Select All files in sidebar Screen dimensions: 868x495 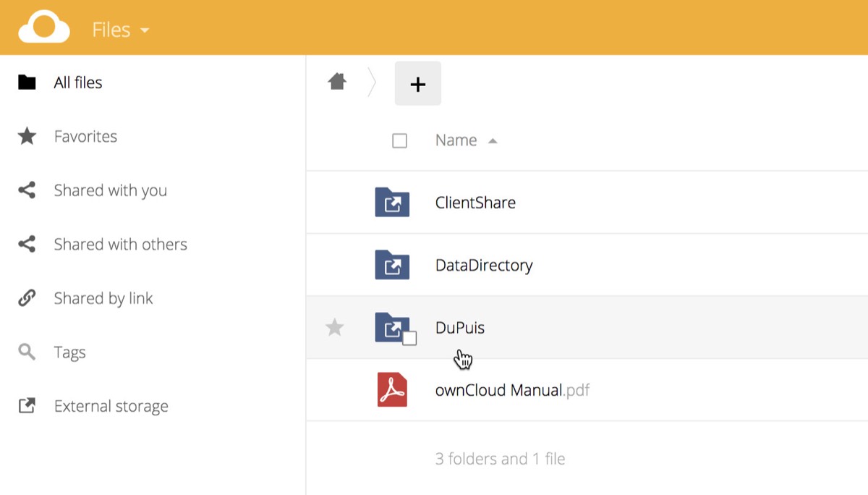[x=78, y=82]
